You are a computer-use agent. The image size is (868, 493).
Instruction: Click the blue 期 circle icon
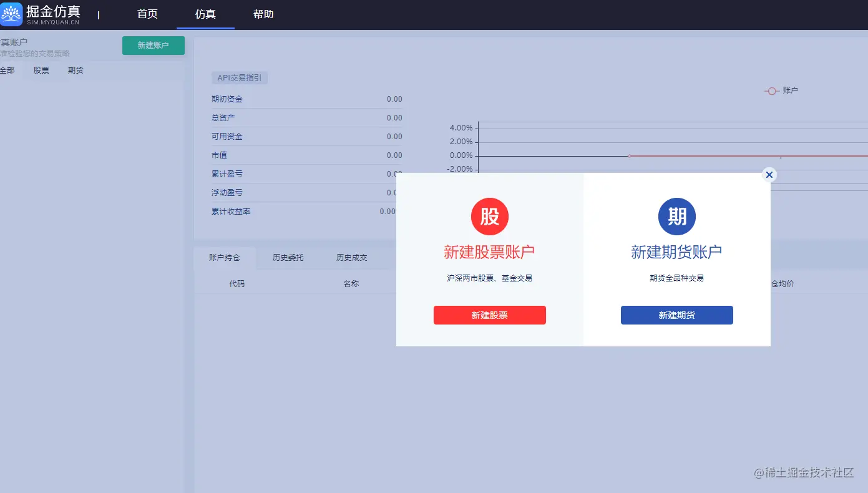point(676,217)
